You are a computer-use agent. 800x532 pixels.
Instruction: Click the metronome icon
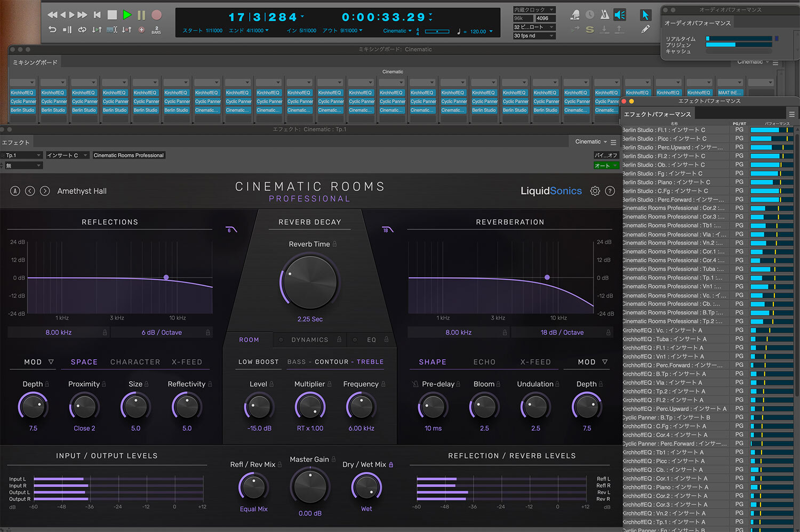pyautogui.click(x=605, y=15)
